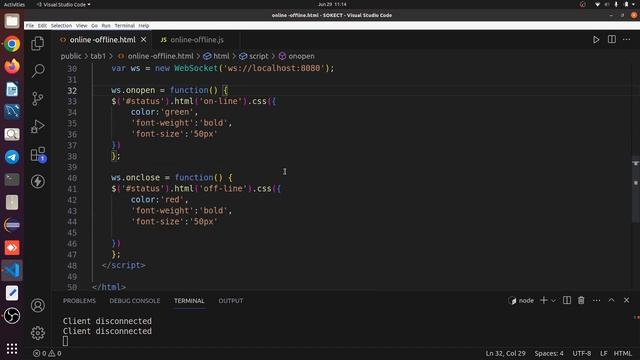The height and width of the screenshot is (360, 640).
Task: Click 'ws://localhost:8080' string in code
Action: [x=276, y=68]
